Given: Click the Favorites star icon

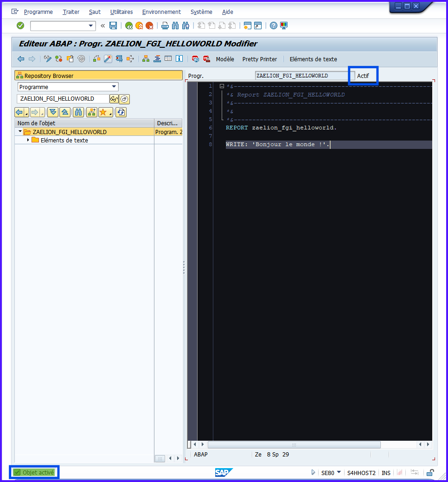Looking at the screenshot, I should (103, 112).
